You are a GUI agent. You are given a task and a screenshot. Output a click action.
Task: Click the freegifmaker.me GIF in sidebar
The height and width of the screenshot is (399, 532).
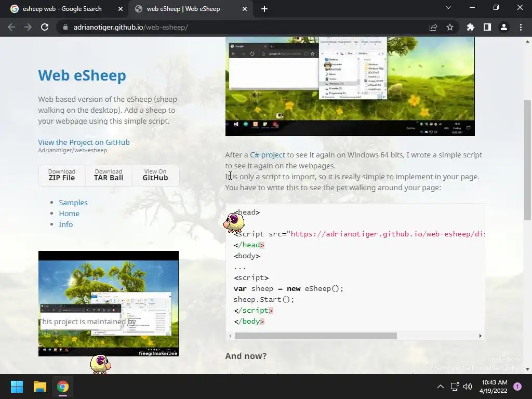pos(109,303)
